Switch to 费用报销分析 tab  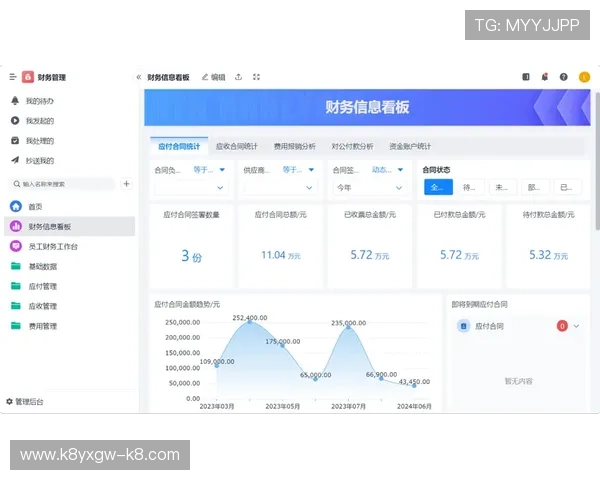point(294,146)
